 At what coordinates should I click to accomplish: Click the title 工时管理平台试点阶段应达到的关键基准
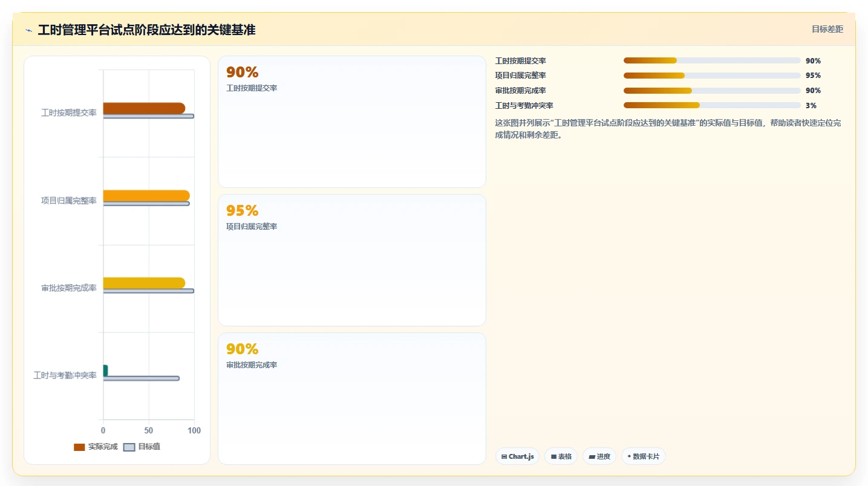click(x=146, y=30)
